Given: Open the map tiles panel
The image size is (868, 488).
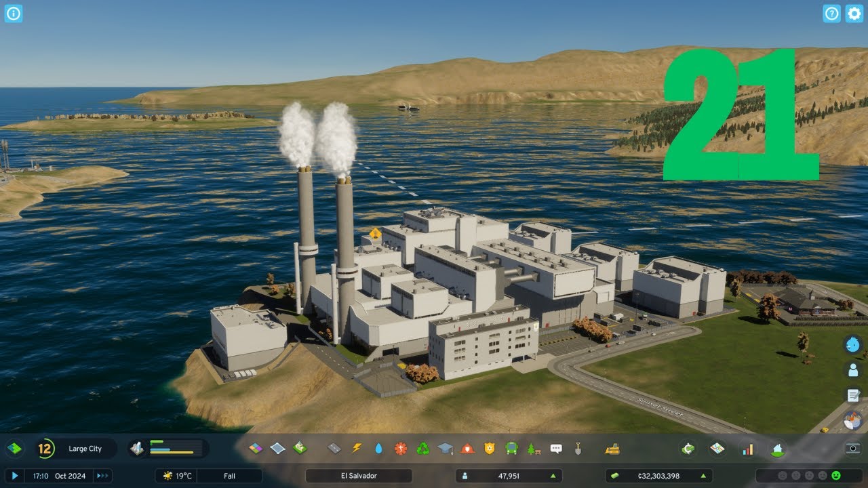Looking at the screenshot, I should [x=14, y=449].
